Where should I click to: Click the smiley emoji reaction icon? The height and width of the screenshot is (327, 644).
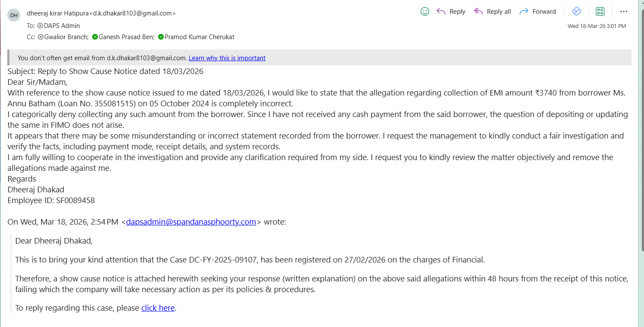pos(425,12)
